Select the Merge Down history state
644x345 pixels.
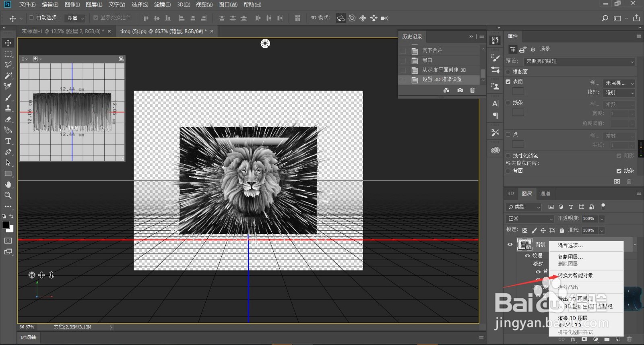pos(439,51)
